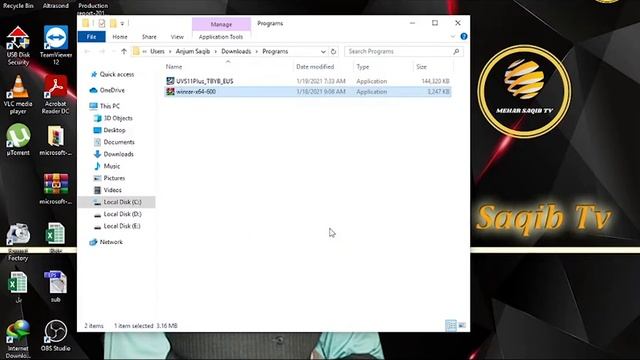The width and height of the screenshot is (640, 360).
Task: Select Network in navigation pane
Action: point(111,242)
